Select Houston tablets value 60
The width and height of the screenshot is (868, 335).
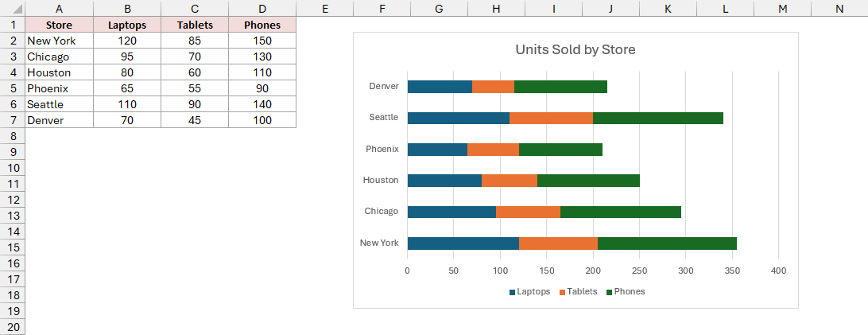click(x=195, y=72)
